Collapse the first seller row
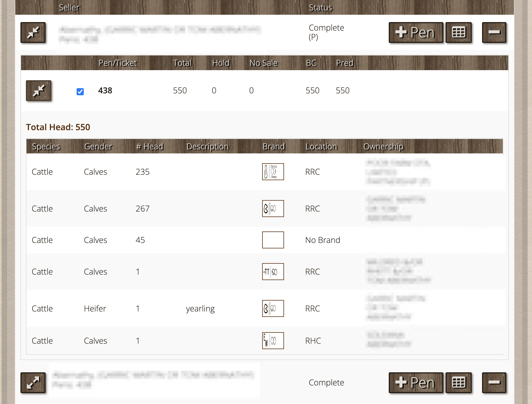The image size is (532, 404). (x=33, y=33)
